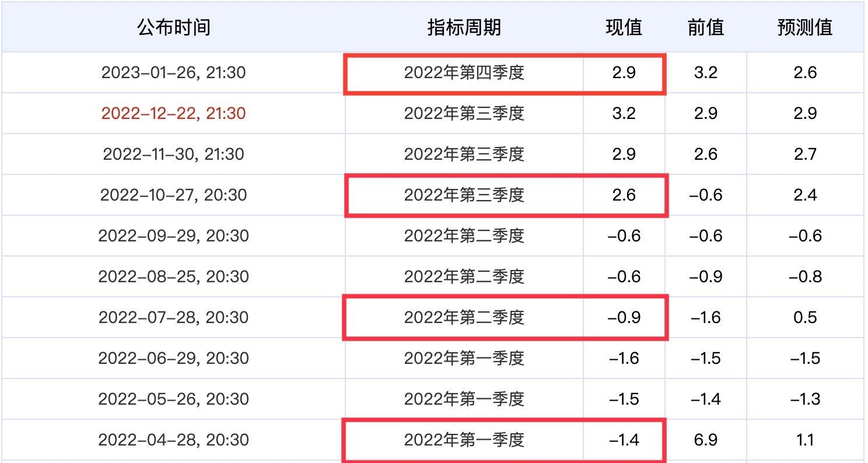Select the highlighted 2022年第四季度 cell
The width and height of the screenshot is (868, 463).
point(464,73)
